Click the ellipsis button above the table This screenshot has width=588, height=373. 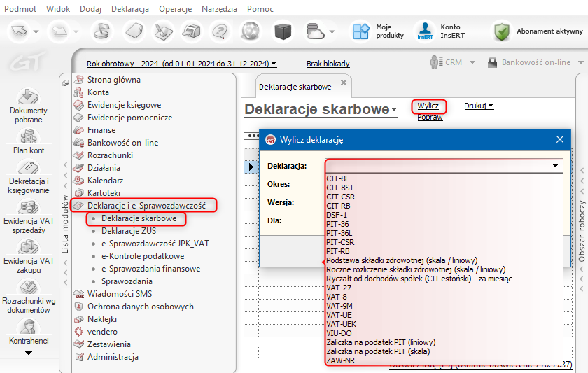pyautogui.click(x=251, y=136)
